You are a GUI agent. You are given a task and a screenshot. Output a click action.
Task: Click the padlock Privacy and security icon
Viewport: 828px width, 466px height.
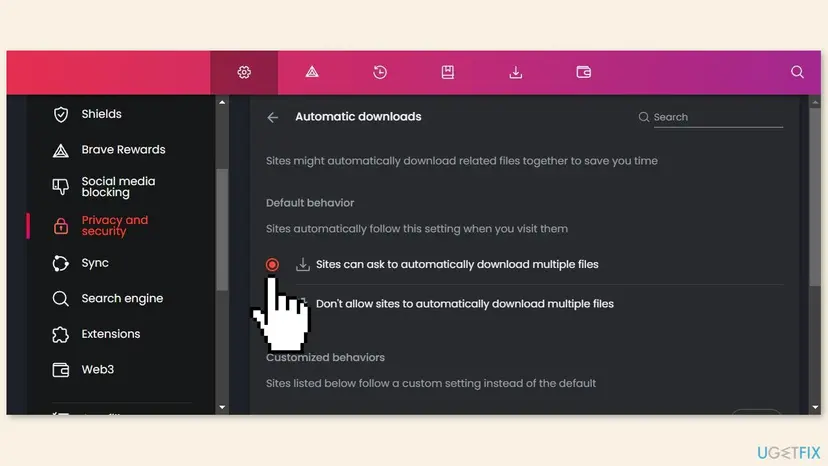[x=61, y=226]
